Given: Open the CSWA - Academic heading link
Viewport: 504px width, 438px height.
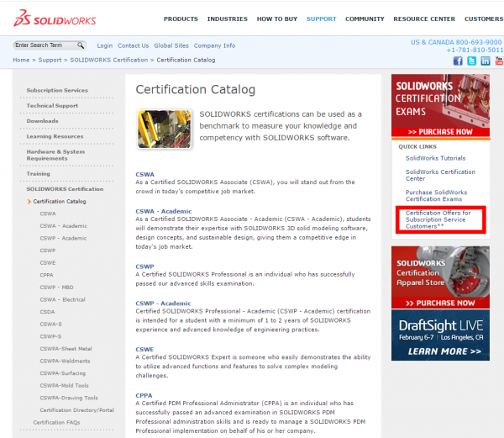Looking at the screenshot, I should tap(164, 211).
